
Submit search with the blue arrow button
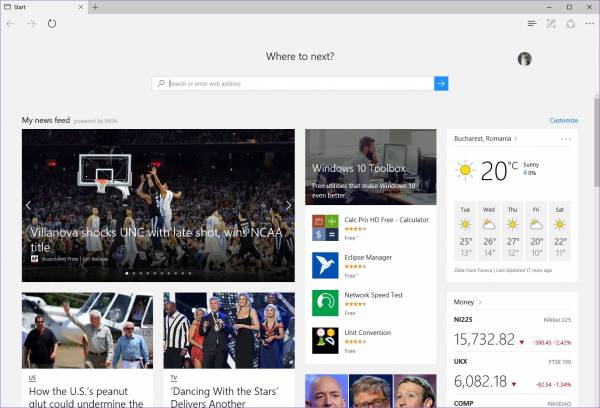tap(441, 83)
